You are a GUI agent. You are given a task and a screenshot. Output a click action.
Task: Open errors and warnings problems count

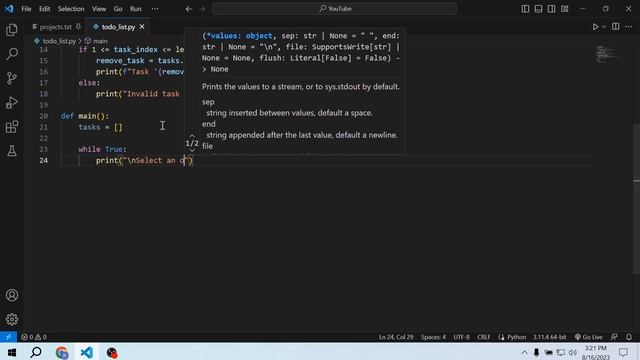34,337
